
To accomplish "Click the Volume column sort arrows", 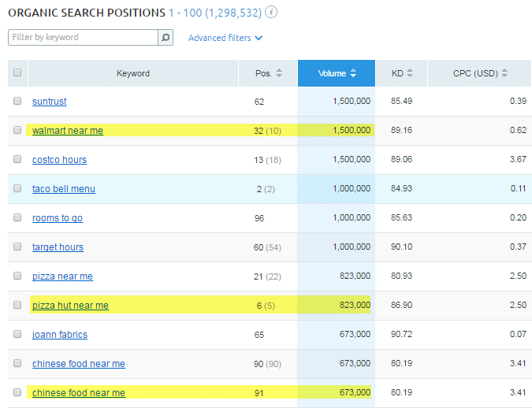I will (x=353, y=73).
